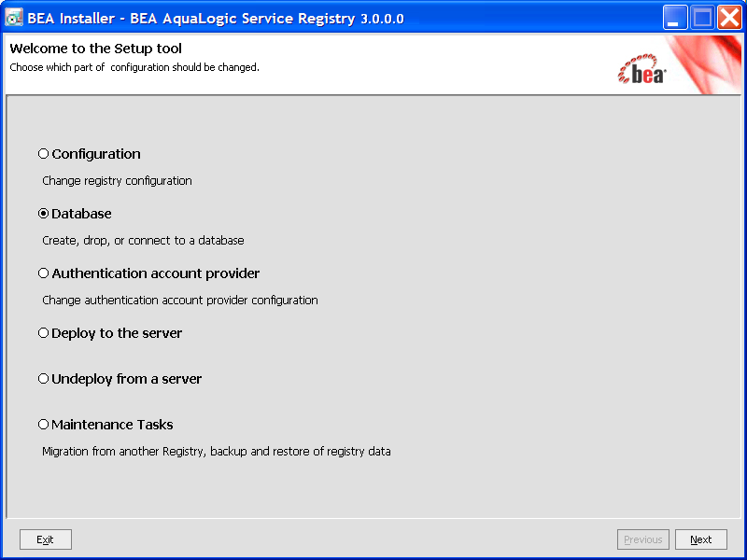This screenshot has width=747, height=560.
Task: Click 'Change registry configuration' description text
Action: coord(118,181)
